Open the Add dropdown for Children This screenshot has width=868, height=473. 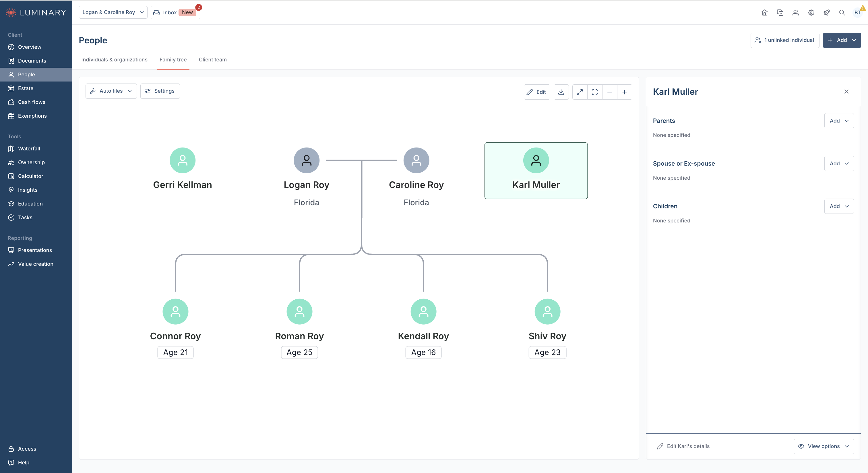(x=839, y=206)
